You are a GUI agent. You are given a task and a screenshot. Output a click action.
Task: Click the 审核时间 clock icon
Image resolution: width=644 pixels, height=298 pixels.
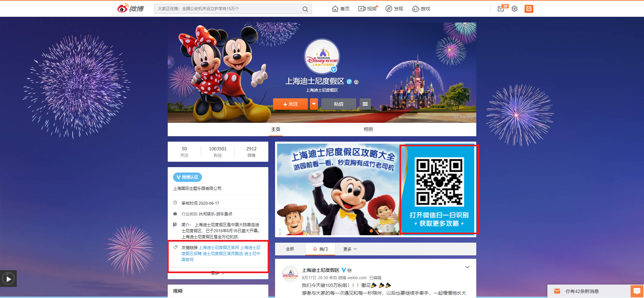[x=175, y=203]
